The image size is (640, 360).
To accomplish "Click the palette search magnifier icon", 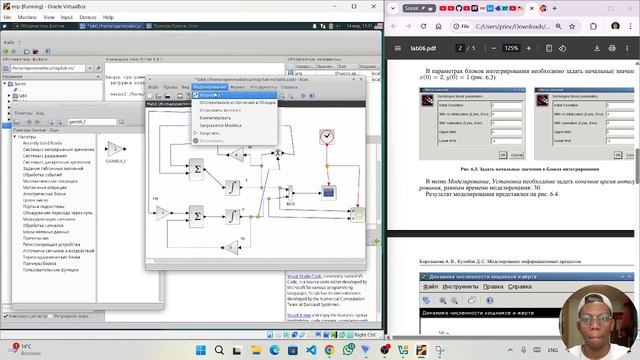I will pyautogui.click(x=121, y=122).
